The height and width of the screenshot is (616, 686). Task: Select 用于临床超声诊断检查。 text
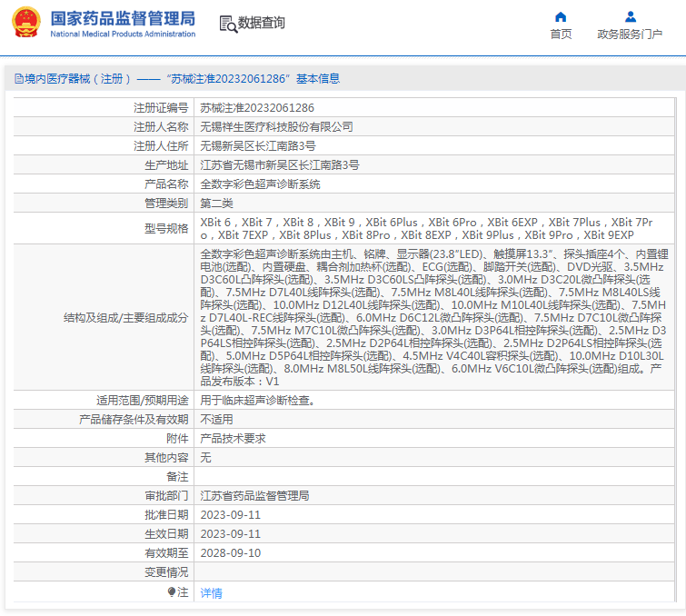[x=258, y=401]
